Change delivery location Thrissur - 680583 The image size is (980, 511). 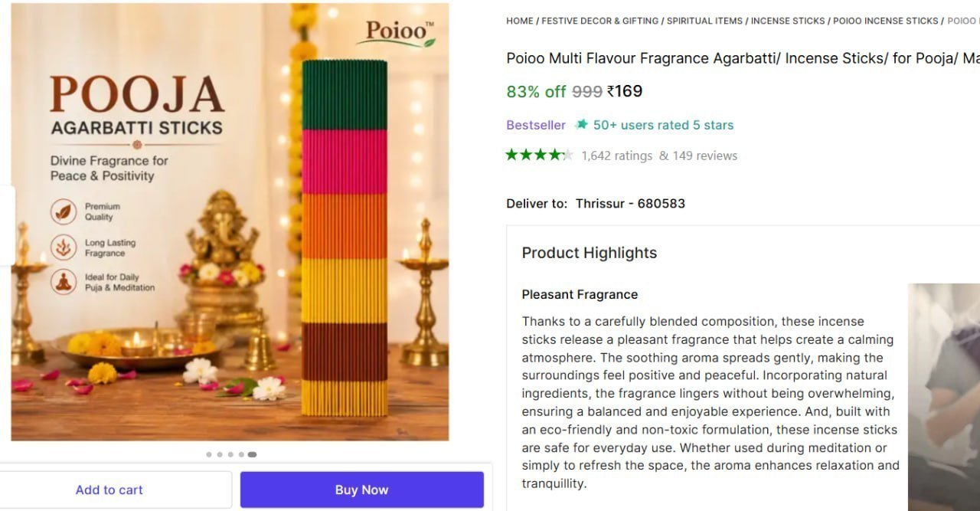tap(630, 203)
